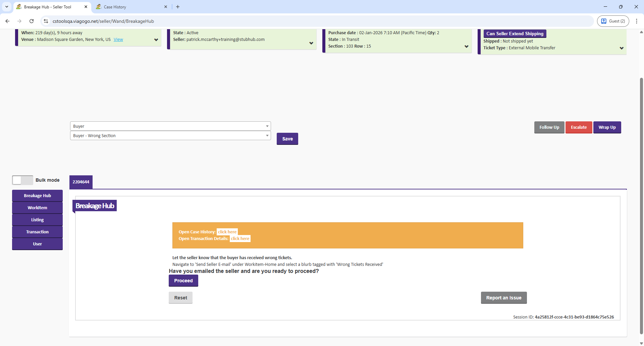Image resolution: width=644 pixels, height=346 pixels.
Task: Open the tab search dropdown arrow
Action: 6,7
